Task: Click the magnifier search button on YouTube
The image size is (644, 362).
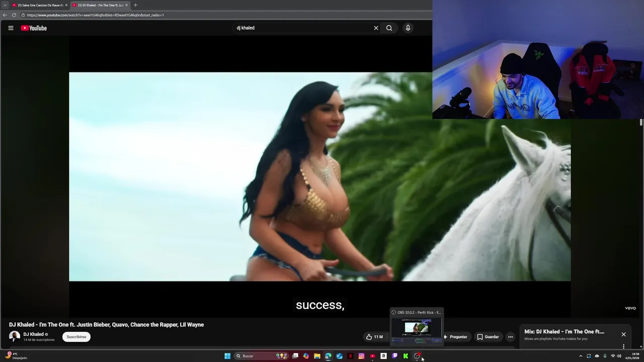Action: pos(389,28)
